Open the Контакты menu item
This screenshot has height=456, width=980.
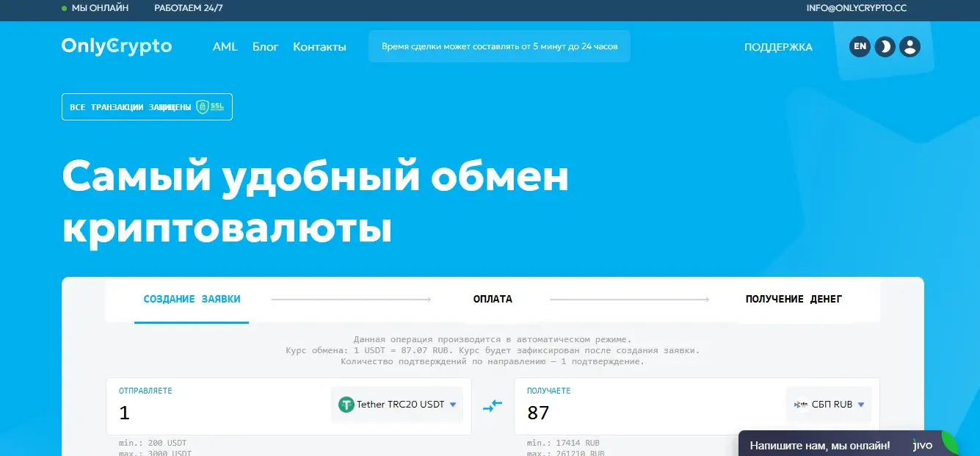pyautogui.click(x=319, y=46)
